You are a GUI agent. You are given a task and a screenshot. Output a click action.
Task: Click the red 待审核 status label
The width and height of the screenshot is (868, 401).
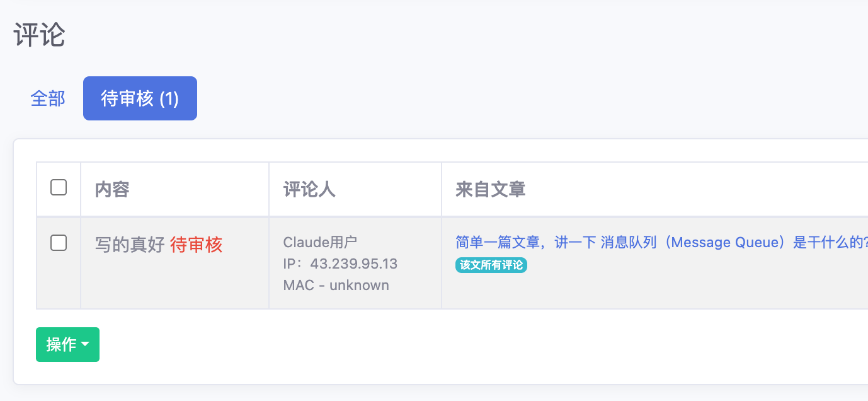point(197,245)
